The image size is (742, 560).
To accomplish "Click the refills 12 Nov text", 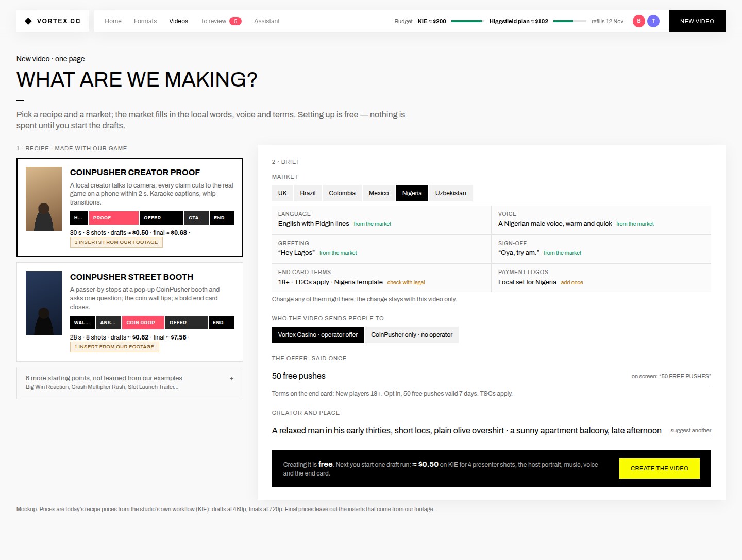I will pos(608,21).
